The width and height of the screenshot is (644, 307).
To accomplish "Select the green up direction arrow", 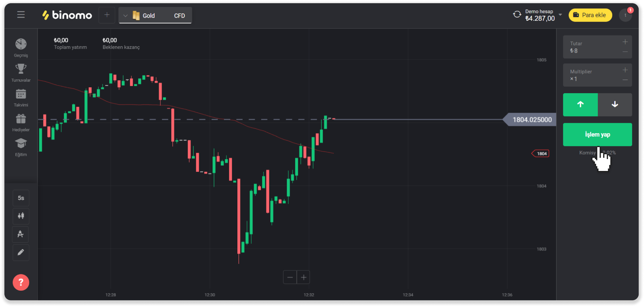I will 580,105.
